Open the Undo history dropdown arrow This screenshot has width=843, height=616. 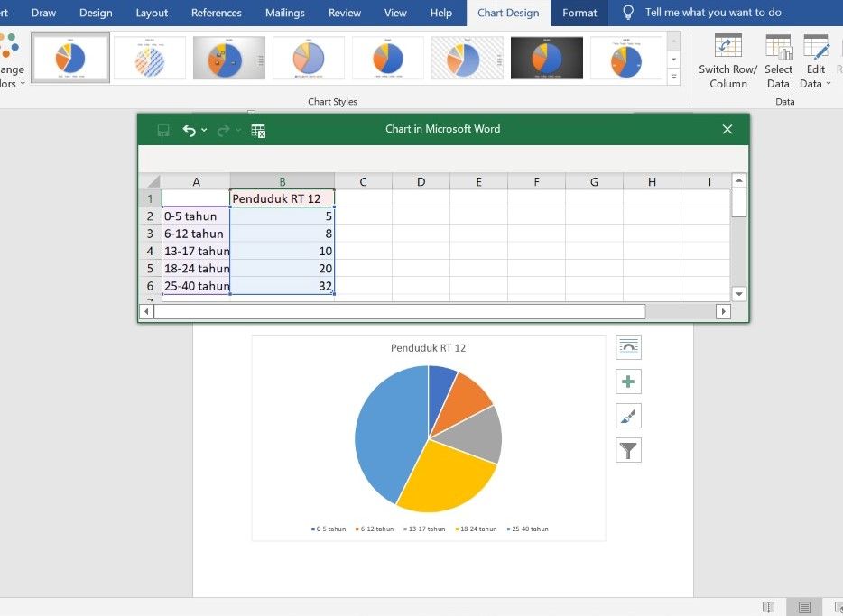(205, 130)
